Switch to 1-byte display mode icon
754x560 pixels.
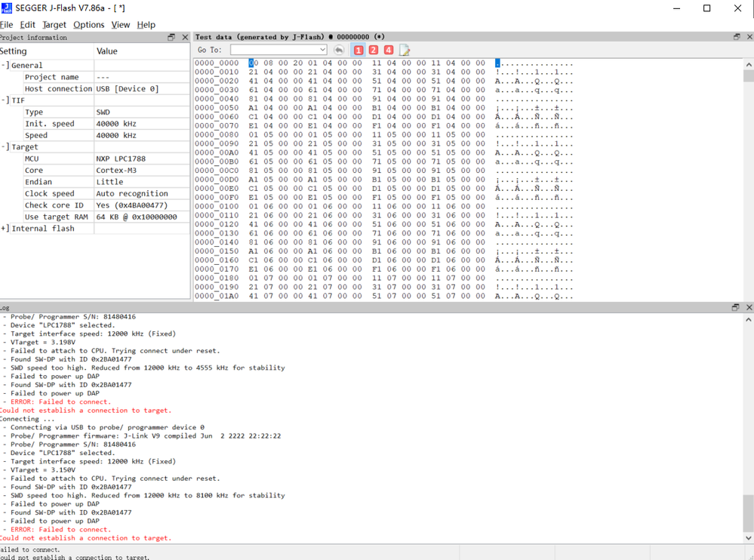click(x=359, y=50)
